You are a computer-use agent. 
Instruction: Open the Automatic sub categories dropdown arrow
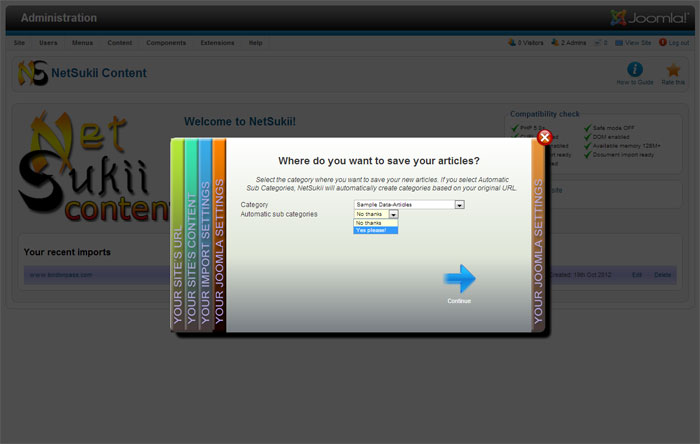[x=393, y=215]
